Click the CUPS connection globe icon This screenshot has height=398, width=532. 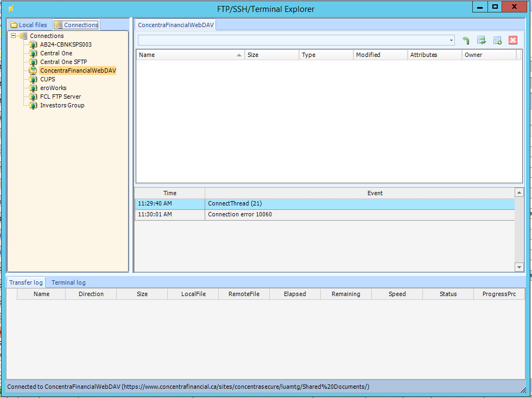(x=33, y=79)
